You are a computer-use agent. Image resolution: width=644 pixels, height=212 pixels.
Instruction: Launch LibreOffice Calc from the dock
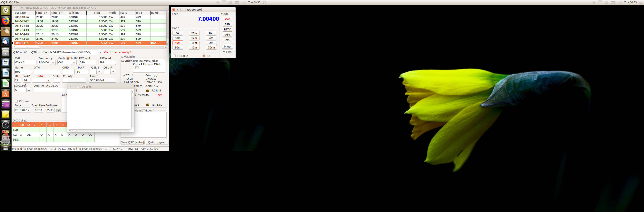coord(5,83)
